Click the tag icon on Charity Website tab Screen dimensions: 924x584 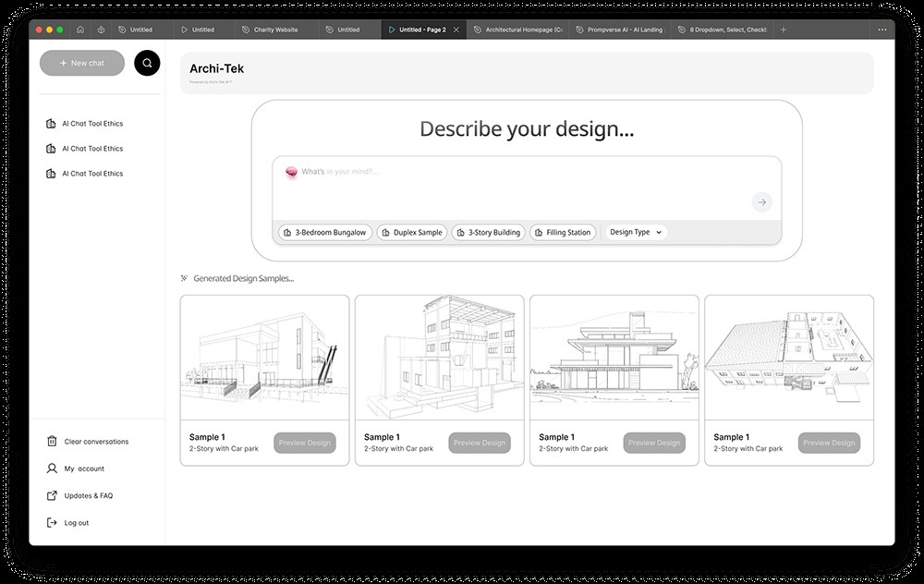[x=246, y=30]
